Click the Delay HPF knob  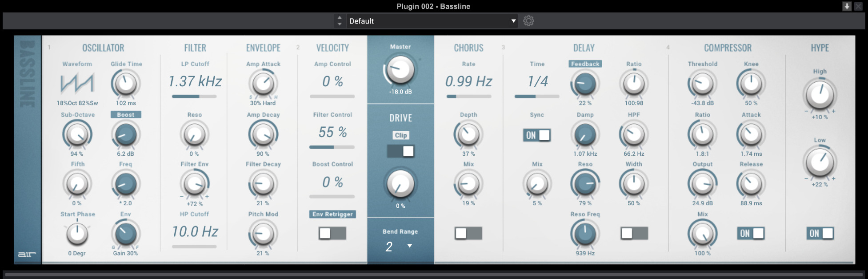(634, 134)
